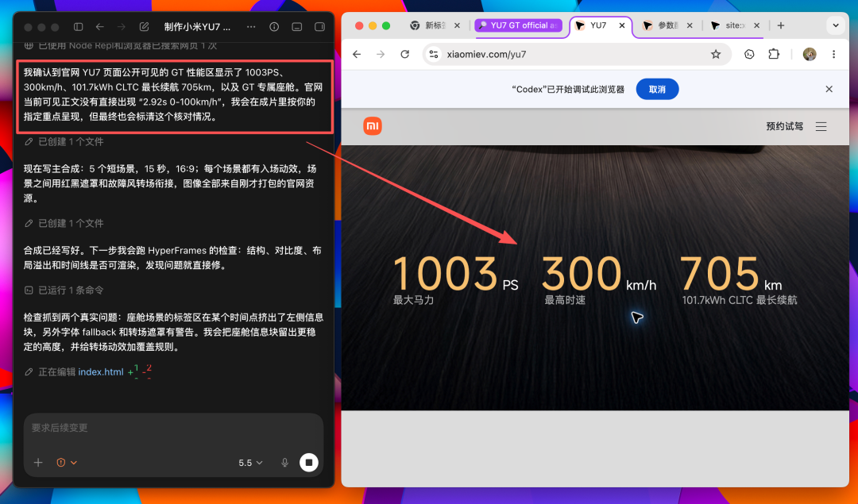858x504 pixels.
Task: Close the site: browser tab
Action: (757, 25)
